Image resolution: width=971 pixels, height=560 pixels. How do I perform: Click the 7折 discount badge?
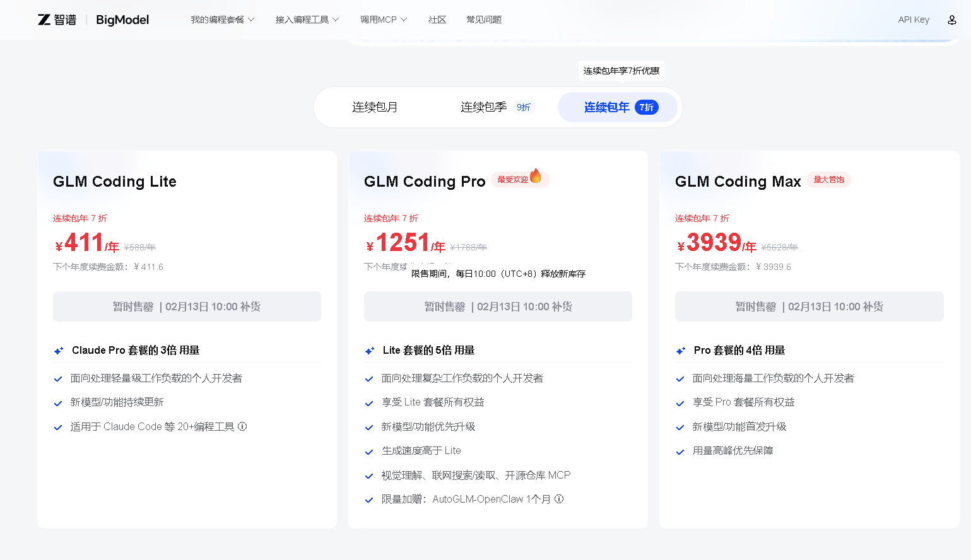[x=647, y=107]
